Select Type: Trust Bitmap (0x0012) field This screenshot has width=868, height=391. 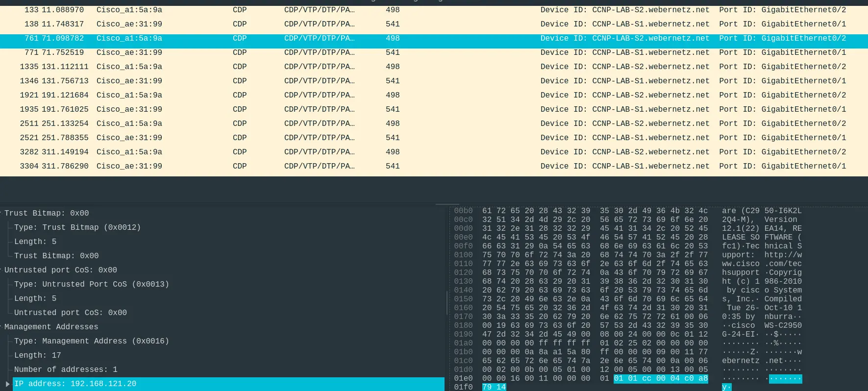77,227
